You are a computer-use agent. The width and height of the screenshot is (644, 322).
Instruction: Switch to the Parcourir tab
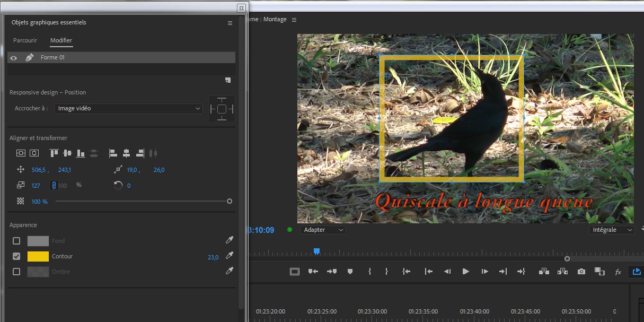click(x=25, y=40)
